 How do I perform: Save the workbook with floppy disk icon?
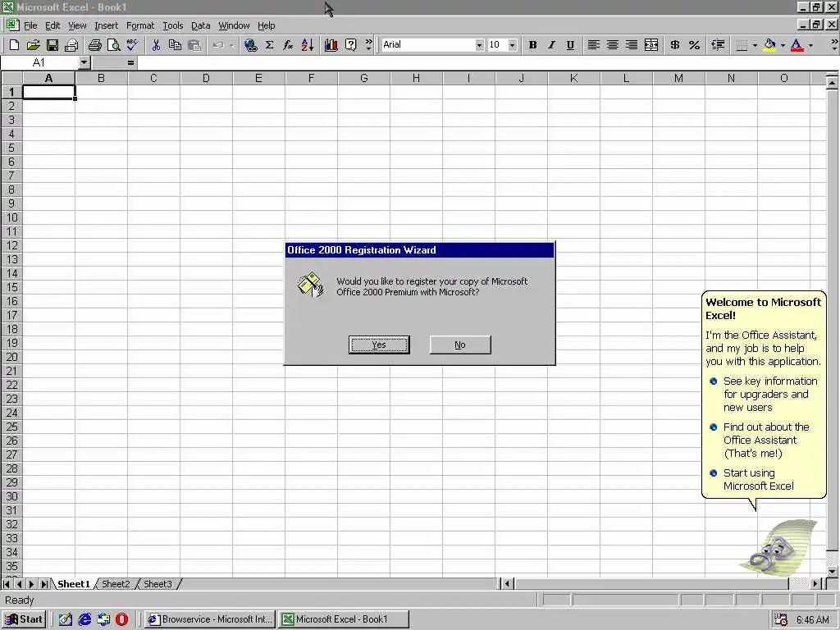(52, 46)
